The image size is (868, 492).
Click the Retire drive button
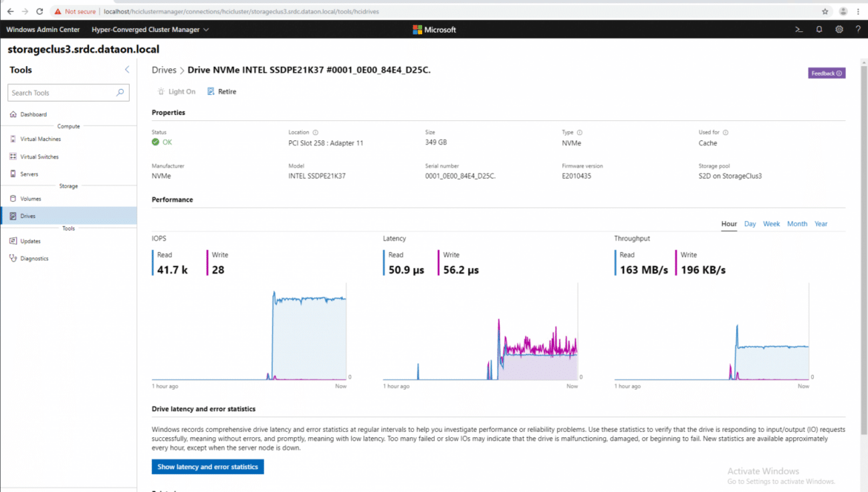pos(221,91)
